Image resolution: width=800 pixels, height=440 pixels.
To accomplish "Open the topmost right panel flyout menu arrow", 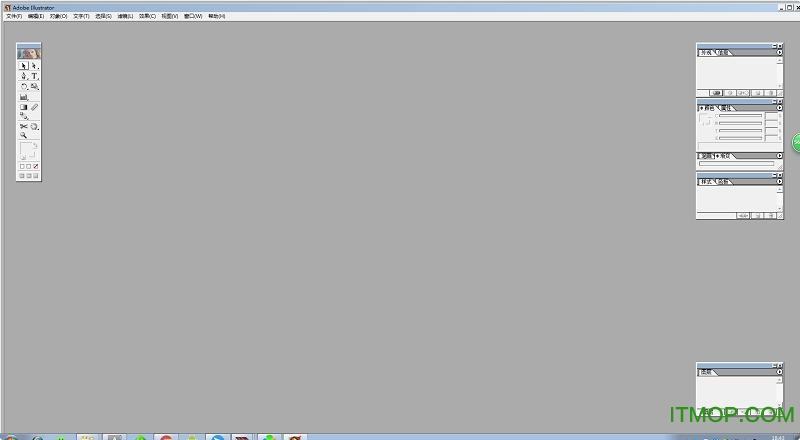I will pos(779,52).
